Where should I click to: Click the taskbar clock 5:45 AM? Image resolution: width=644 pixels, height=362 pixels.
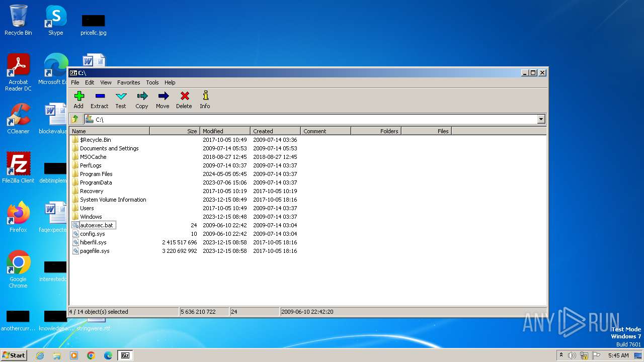pos(618,355)
